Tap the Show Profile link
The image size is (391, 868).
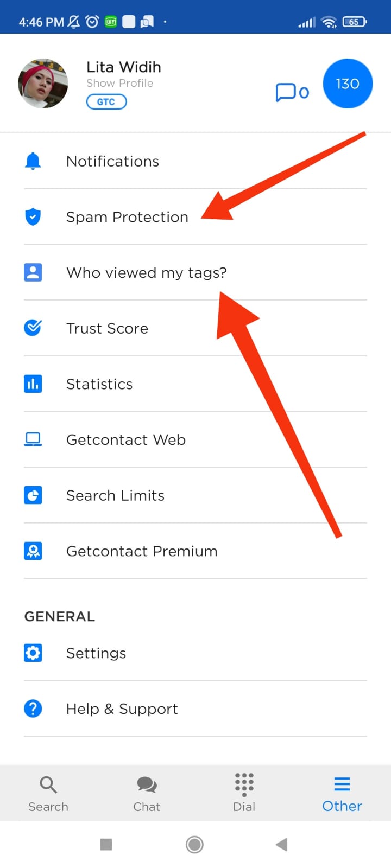pos(119,83)
